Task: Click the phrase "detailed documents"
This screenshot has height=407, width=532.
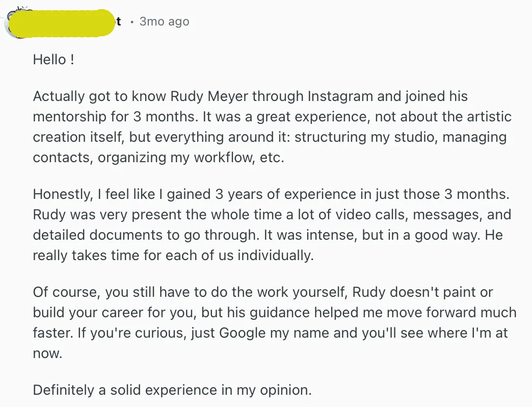Action: click(95, 235)
